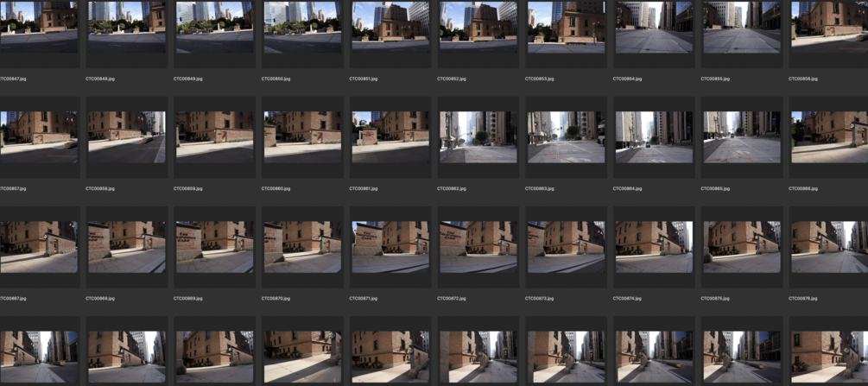Click the file name text CTC00862.jpg
Image resolution: width=868 pixels, height=386 pixels.
pos(452,188)
